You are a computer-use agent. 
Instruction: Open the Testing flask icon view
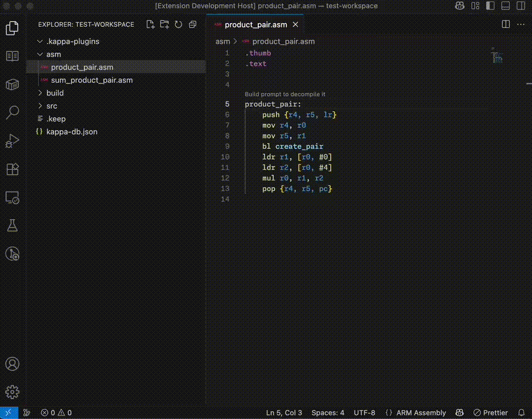coord(12,225)
